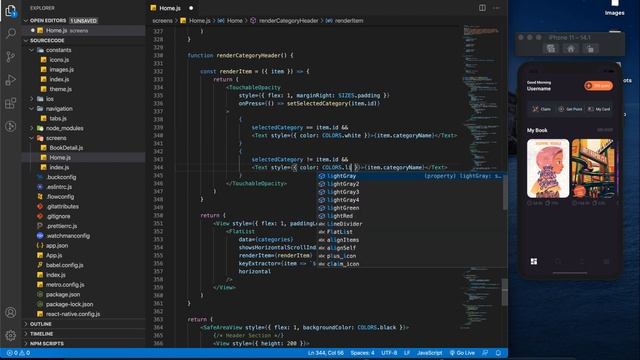Click the simulator rotate icon
The width and height of the screenshot is (640, 360).
click(x=590, y=49)
